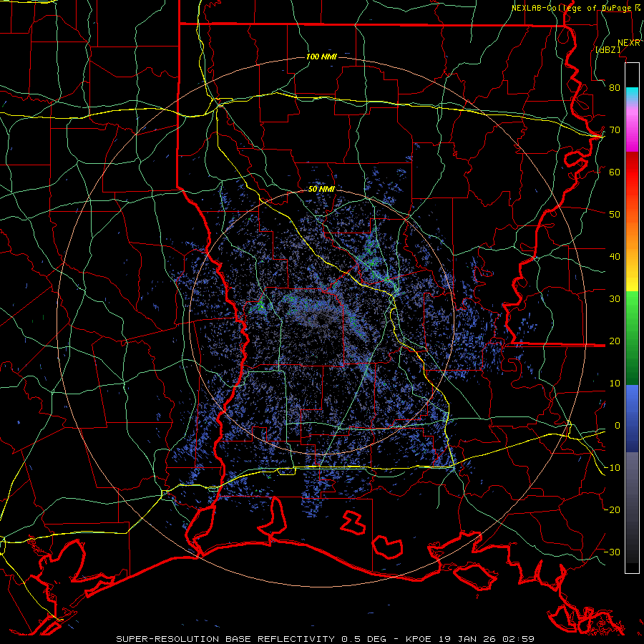
Task: Click the blue segment of the dBZ color bar
Action: coord(632,419)
